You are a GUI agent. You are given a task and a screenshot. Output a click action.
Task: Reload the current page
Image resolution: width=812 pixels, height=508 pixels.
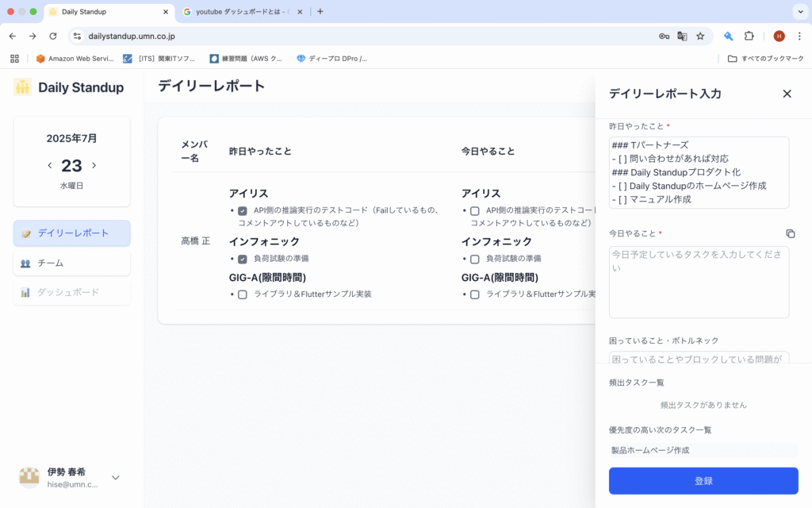coord(53,36)
